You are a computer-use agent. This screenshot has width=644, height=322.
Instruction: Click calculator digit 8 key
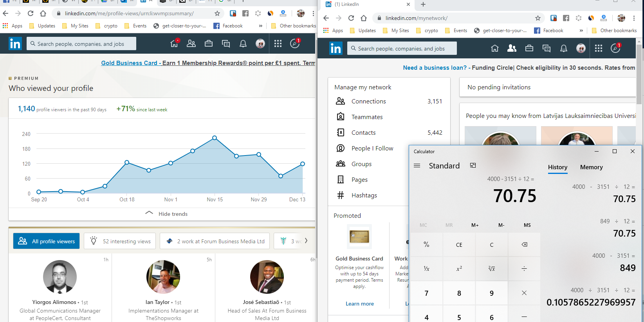tap(459, 293)
